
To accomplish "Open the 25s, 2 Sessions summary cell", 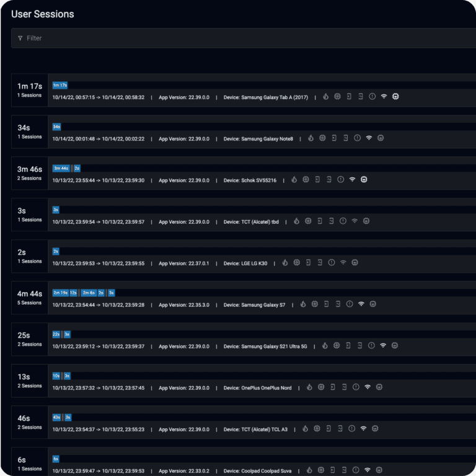I will coord(30,340).
